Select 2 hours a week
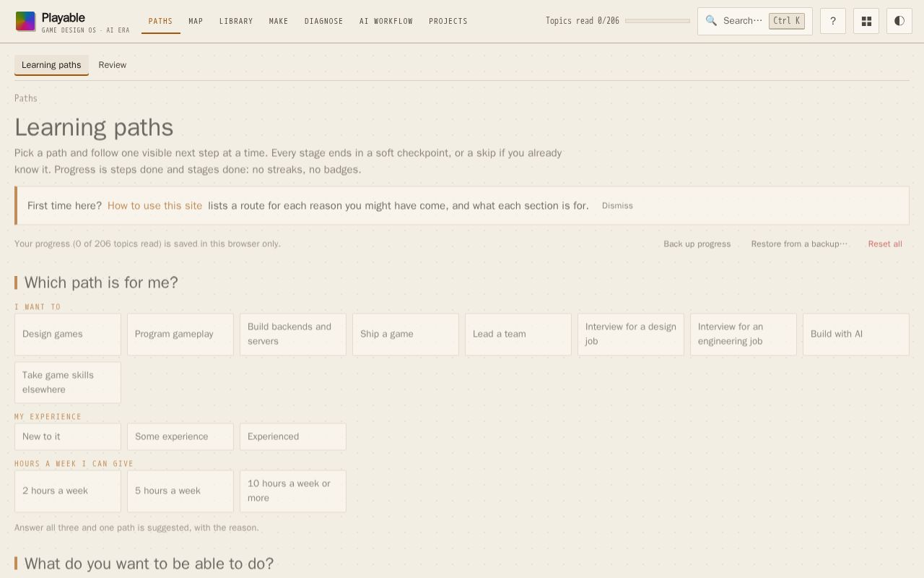924x578 pixels. (x=68, y=491)
